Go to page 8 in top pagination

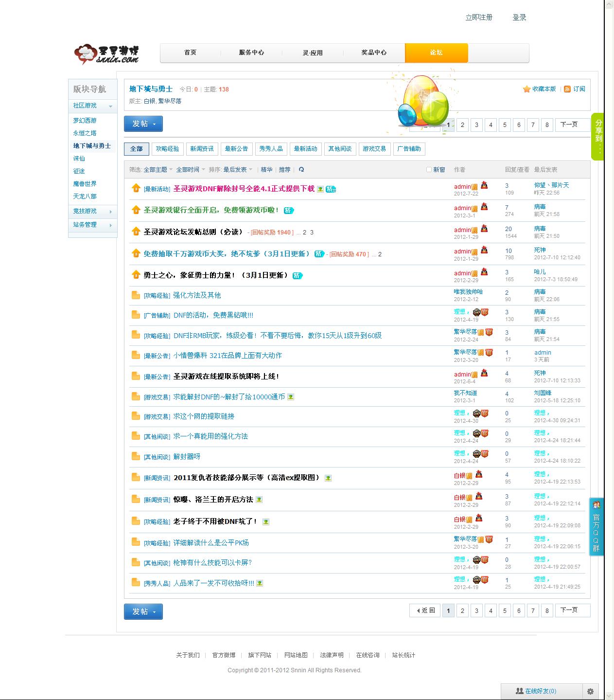pos(547,125)
